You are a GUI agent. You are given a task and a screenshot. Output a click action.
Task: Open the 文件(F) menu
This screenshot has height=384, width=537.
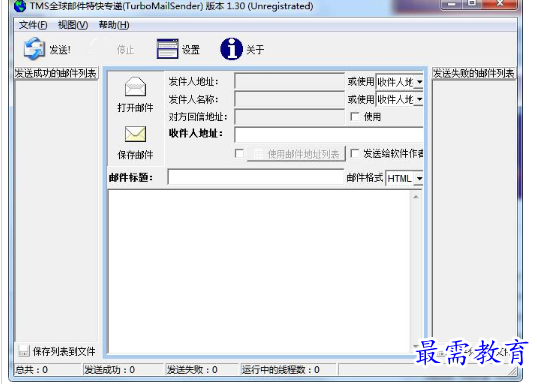[x=33, y=25]
